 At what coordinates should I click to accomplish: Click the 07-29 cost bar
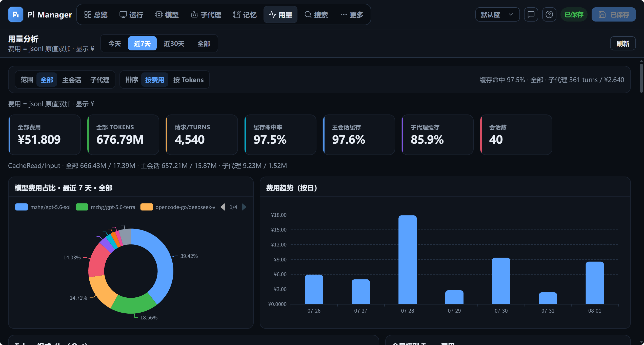point(454,297)
